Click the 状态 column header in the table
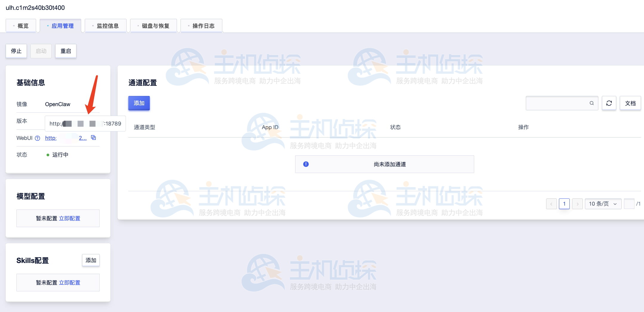 coord(395,127)
